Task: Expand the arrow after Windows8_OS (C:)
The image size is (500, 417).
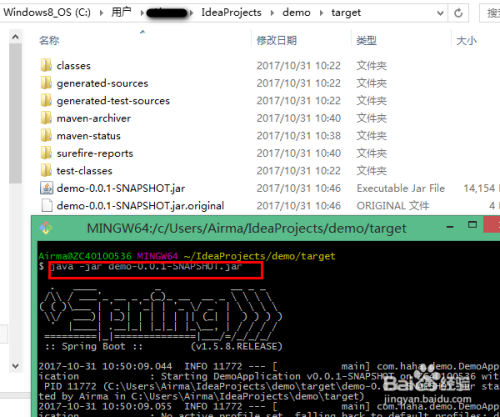Action: 101,13
